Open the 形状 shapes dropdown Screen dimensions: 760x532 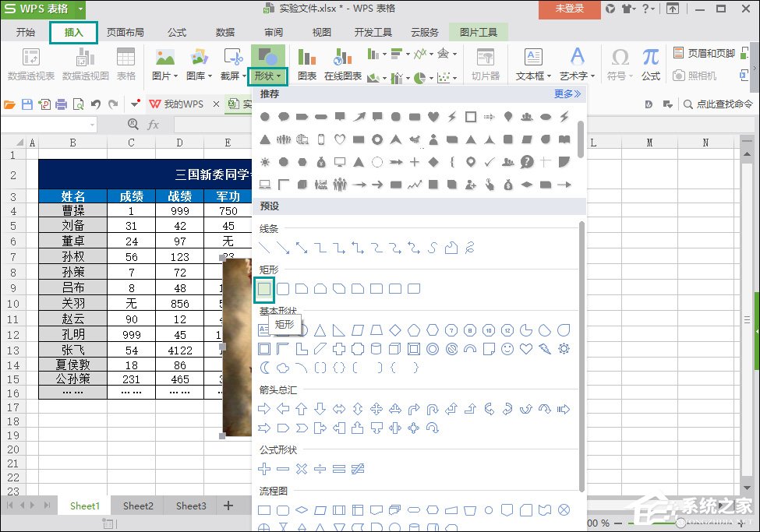point(267,76)
